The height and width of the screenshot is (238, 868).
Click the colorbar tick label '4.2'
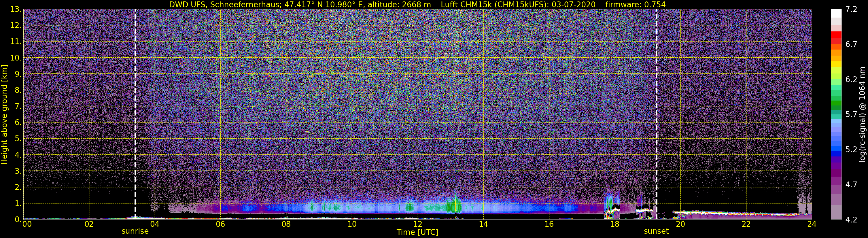[851, 220]
